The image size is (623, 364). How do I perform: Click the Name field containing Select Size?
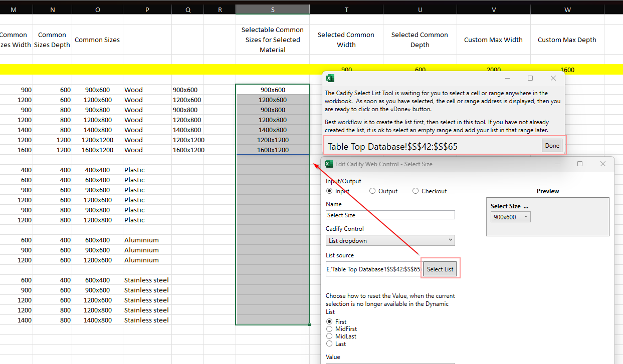click(x=390, y=215)
